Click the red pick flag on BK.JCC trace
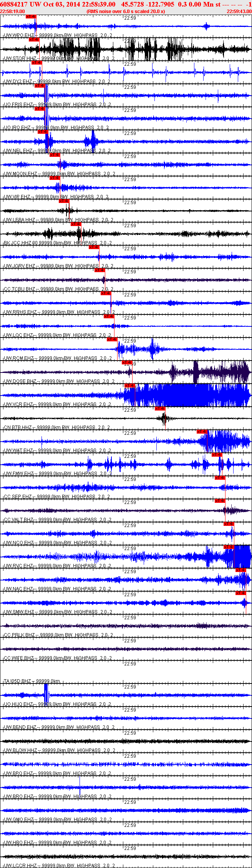The height and width of the screenshot is (868, 252). (x=76, y=224)
